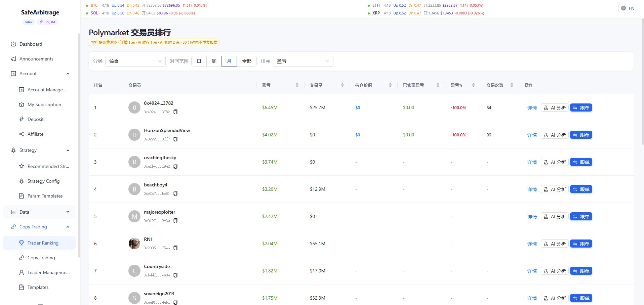Go to Leader Management sidebar item
The image size is (644, 305).
(x=48, y=272)
